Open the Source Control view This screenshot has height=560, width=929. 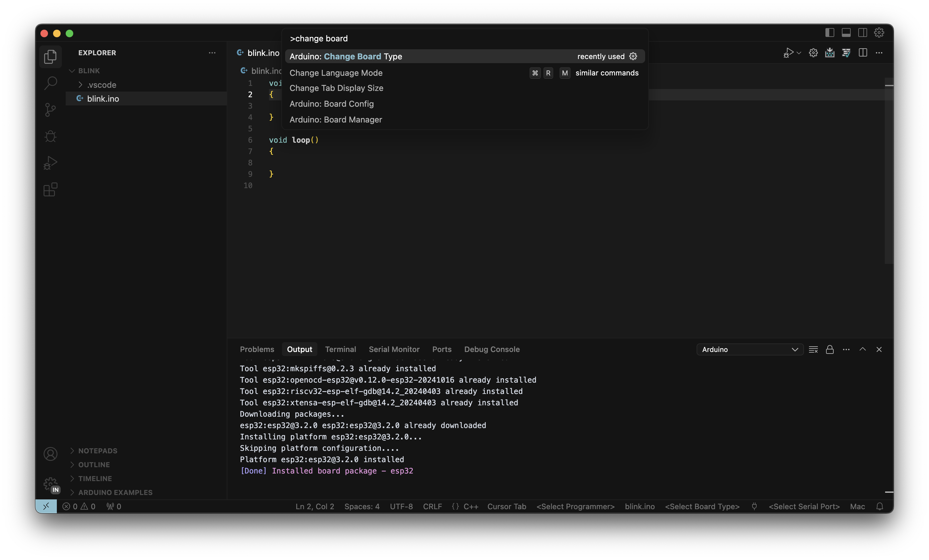[x=50, y=110]
